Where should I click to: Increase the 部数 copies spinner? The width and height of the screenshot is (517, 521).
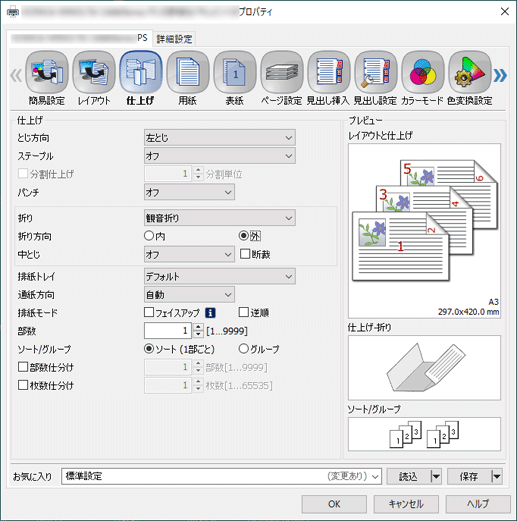pos(198,327)
